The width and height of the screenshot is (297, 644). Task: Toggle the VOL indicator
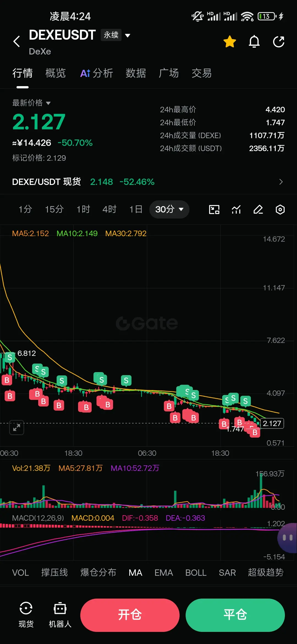coord(21,573)
